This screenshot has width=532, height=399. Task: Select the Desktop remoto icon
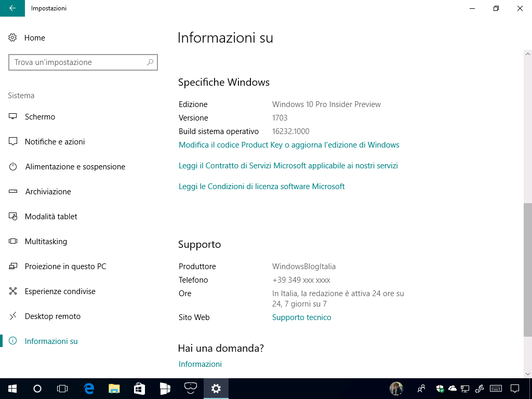[12, 316]
